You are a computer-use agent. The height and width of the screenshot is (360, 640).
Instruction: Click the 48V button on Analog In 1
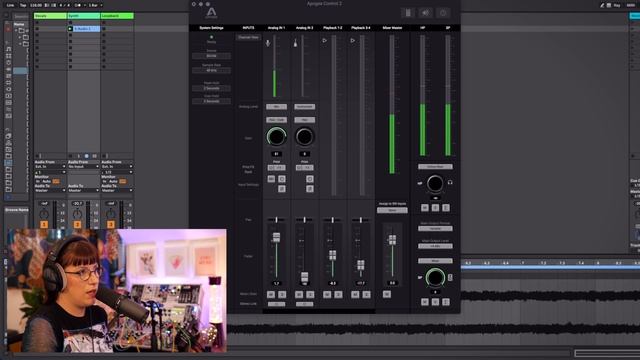[271, 179]
